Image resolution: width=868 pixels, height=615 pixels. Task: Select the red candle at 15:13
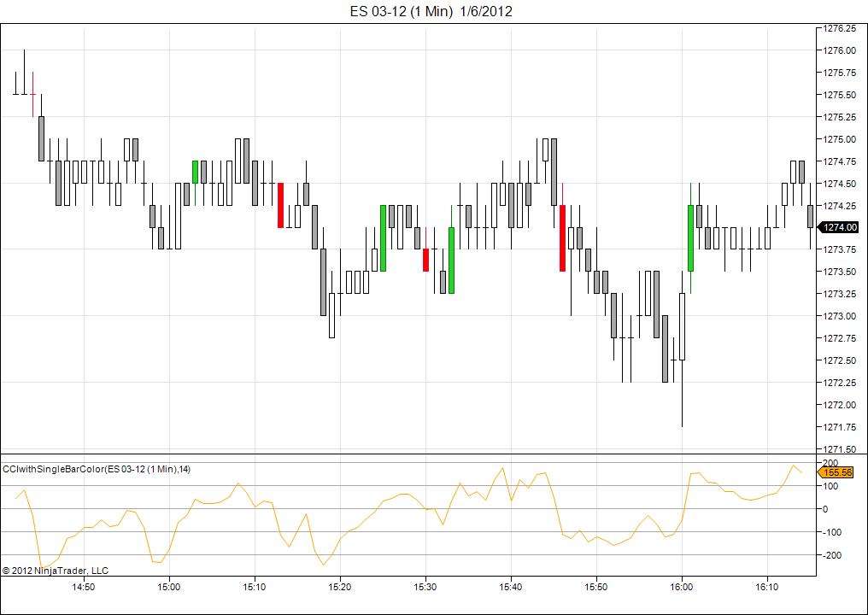(x=280, y=205)
